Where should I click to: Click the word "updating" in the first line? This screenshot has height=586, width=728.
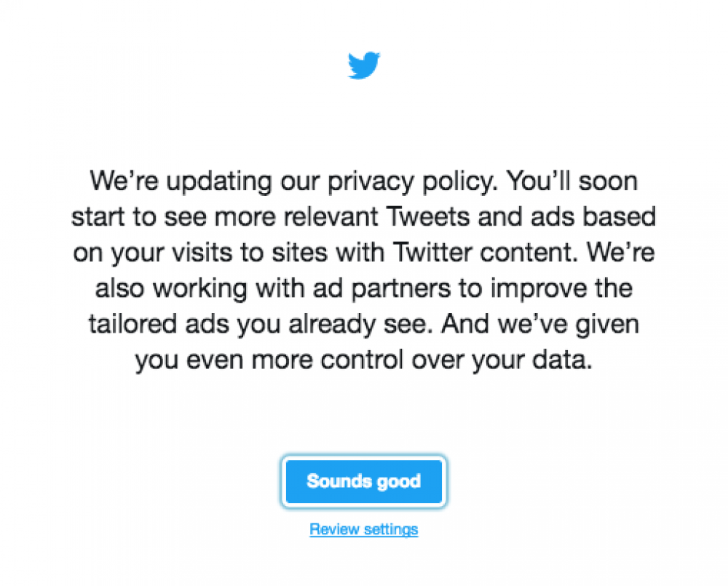219,181
